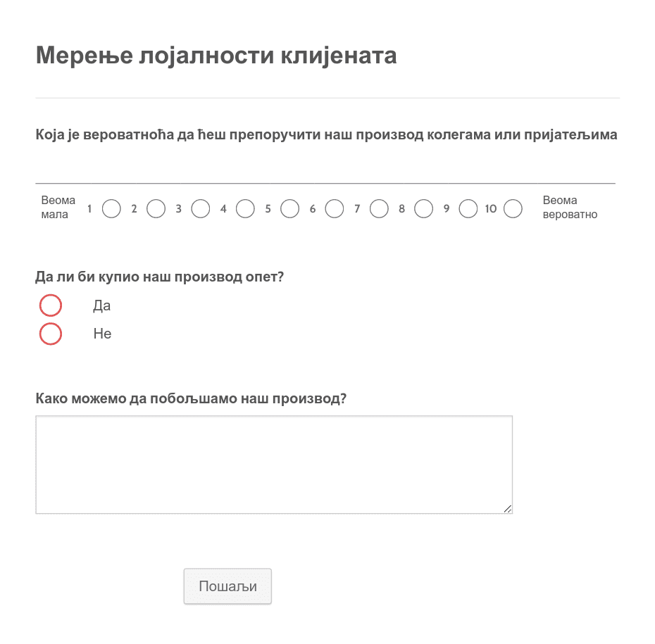Choose rating 3 on the scale
The image size is (655, 644).
coord(201,209)
